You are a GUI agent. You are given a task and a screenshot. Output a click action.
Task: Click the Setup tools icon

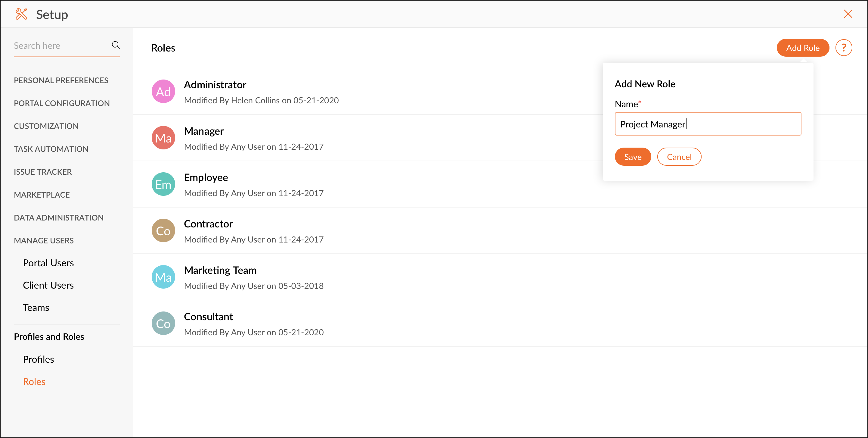(21, 14)
